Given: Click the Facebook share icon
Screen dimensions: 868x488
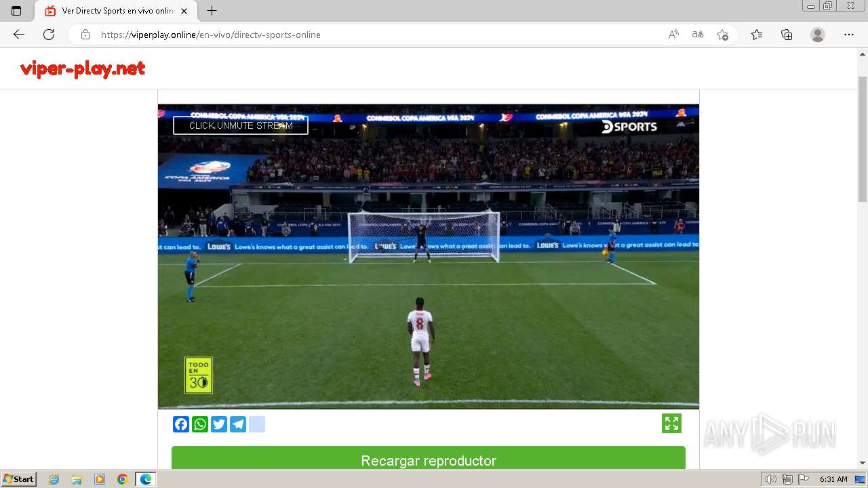Looking at the screenshot, I should point(181,424).
